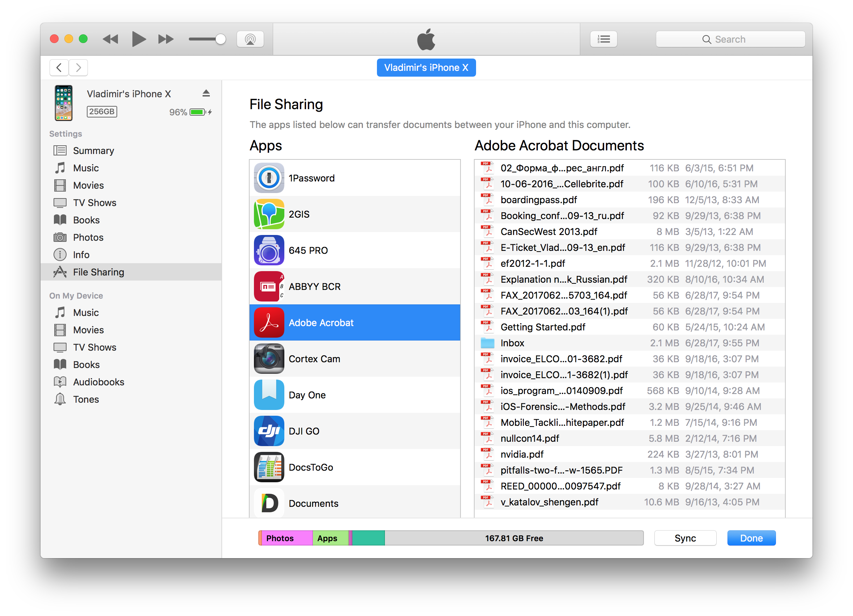Open Movies under On My Device
This screenshot has height=616, width=853.
pos(131,330)
